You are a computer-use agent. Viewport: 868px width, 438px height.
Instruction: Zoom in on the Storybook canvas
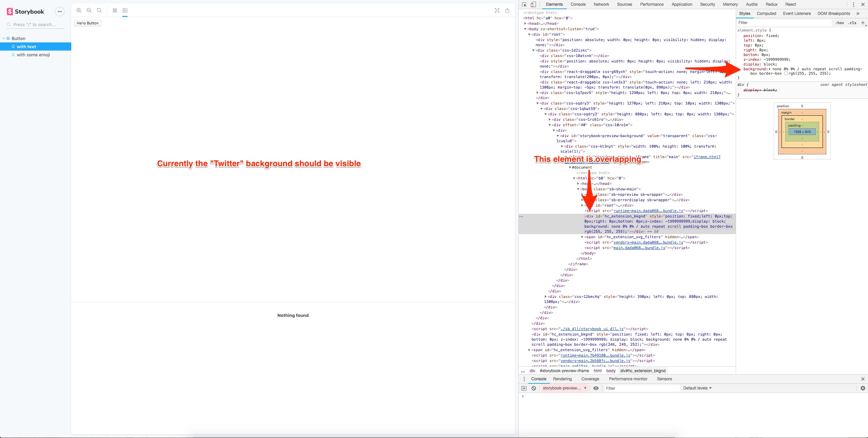click(79, 11)
